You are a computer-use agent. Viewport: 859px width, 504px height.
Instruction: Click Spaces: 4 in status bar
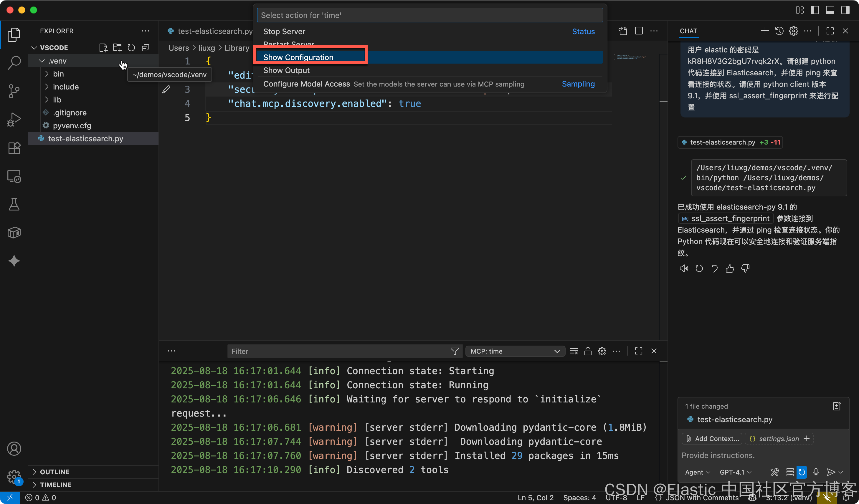click(579, 497)
